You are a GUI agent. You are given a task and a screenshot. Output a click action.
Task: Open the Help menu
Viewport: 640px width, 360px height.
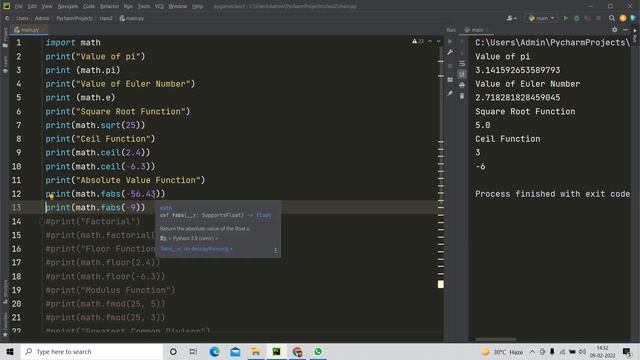(x=198, y=6)
